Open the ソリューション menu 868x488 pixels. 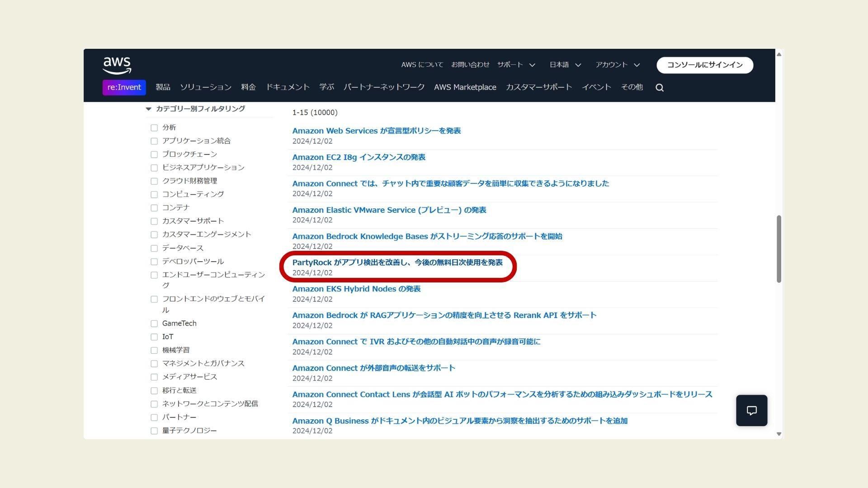click(206, 87)
